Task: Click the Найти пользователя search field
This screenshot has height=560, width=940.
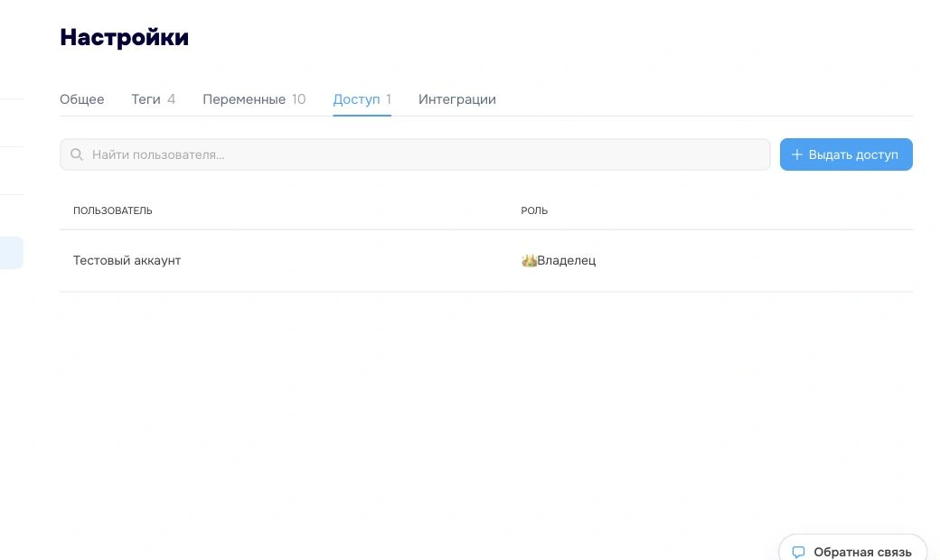Action: (x=415, y=154)
